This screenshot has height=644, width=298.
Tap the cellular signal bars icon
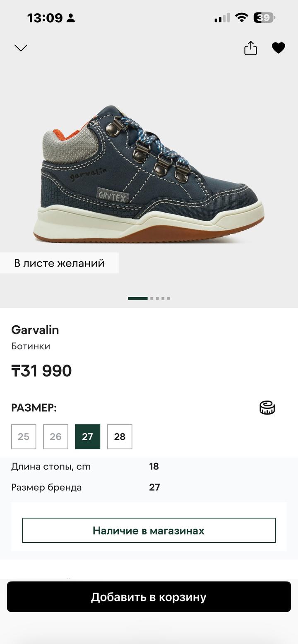click(x=222, y=18)
